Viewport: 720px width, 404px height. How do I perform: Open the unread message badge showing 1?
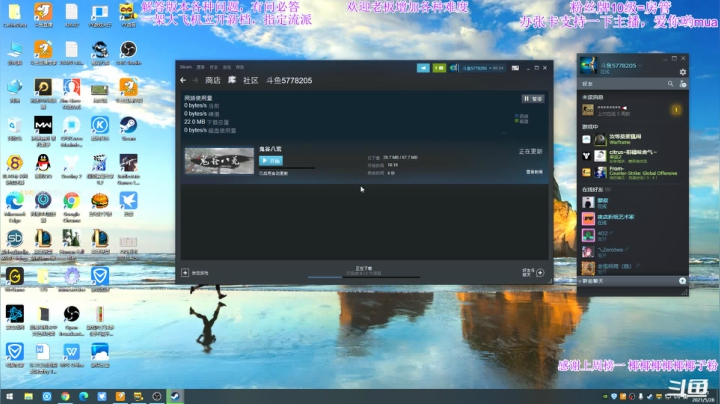pos(676,110)
